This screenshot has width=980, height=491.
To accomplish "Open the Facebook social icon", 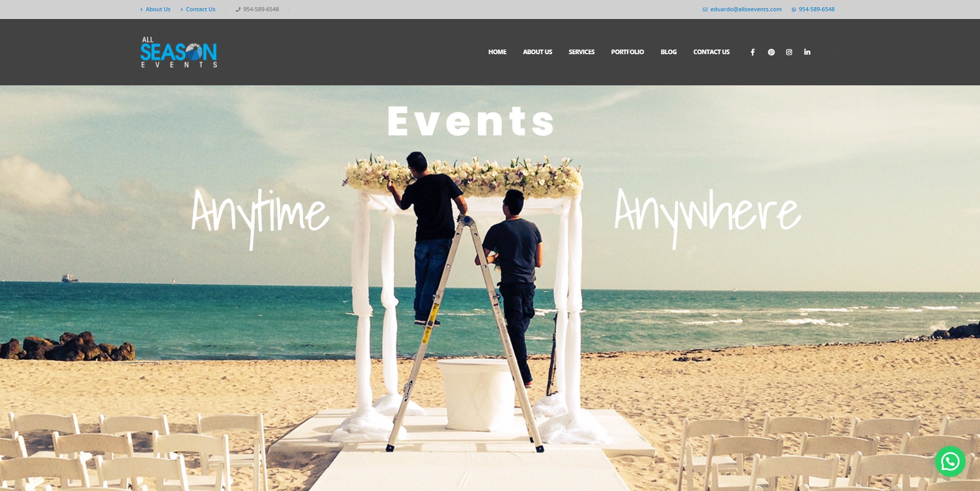I will click(752, 52).
